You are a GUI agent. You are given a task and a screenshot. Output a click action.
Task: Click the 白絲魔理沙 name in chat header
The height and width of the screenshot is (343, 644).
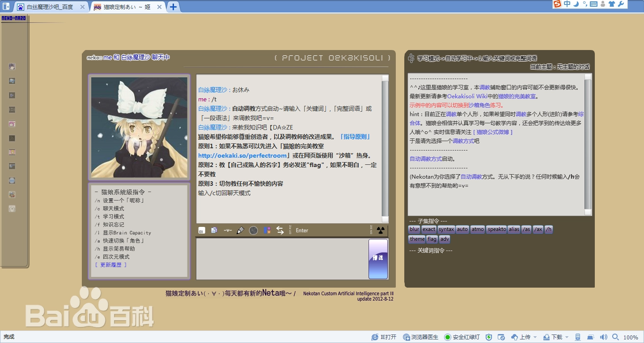coord(136,57)
